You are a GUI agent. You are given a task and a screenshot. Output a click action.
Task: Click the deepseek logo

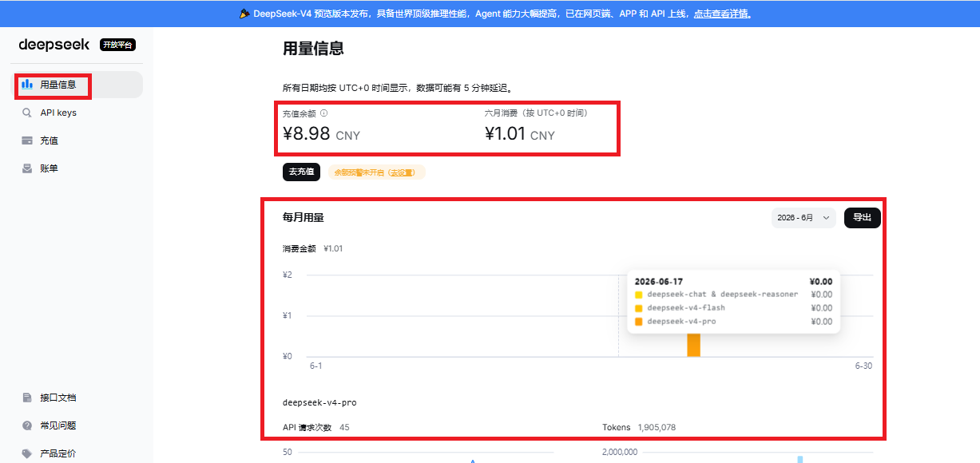(54, 45)
